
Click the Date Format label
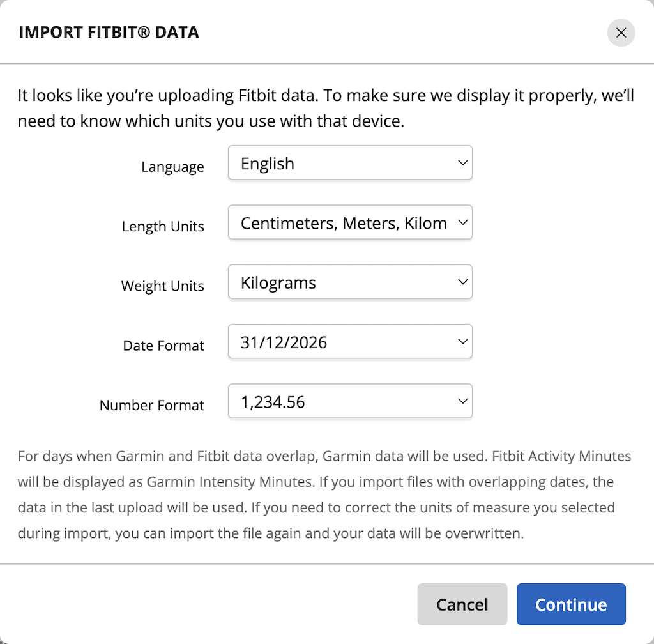tap(163, 346)
